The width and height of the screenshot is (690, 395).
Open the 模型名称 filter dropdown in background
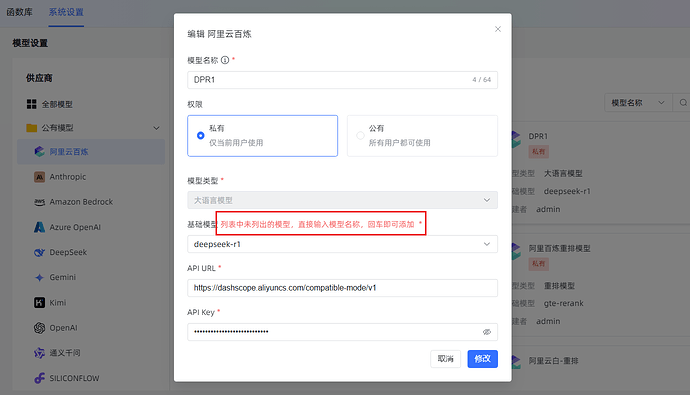click(638, 103)
